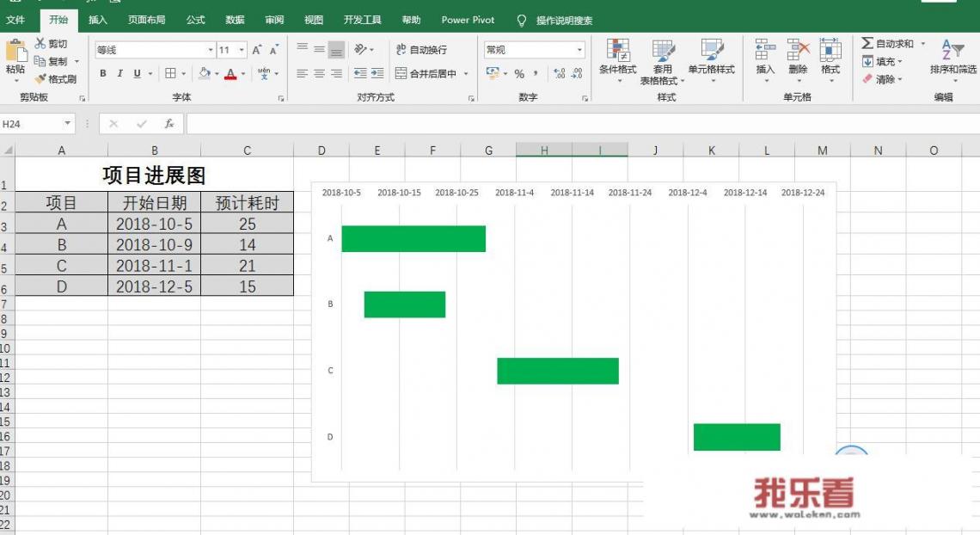Screen dimensions: 980x535
Task: Increase the indent
Action: (x=377, y=74)
